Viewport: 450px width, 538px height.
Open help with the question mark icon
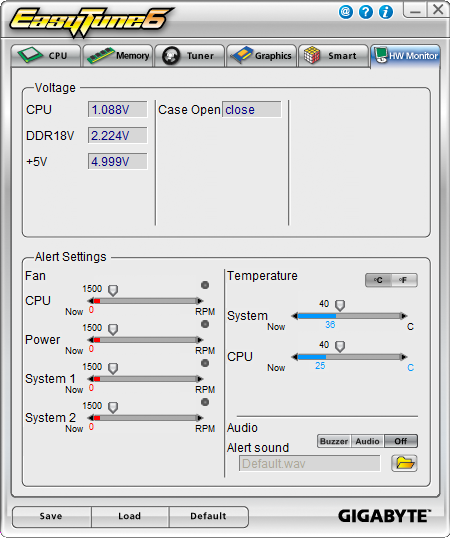tap(366, 12)
